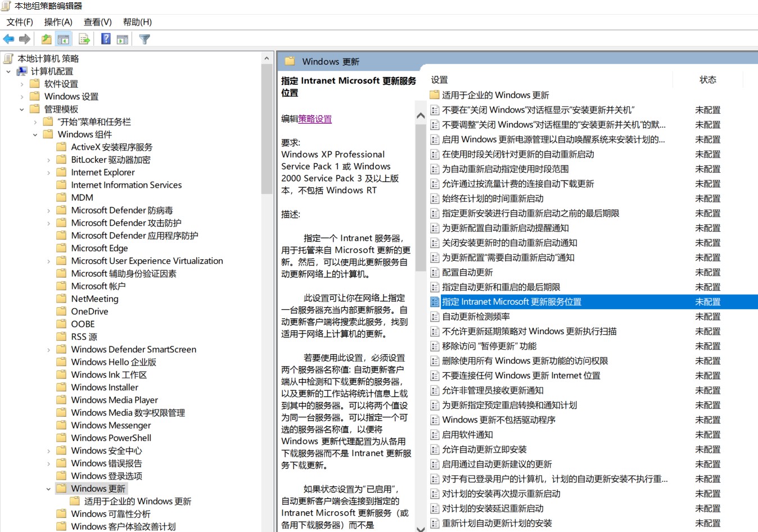
Task: Click the policy icon for 始终在计划的时间重新启动
Action: click(x=435, y=199)
